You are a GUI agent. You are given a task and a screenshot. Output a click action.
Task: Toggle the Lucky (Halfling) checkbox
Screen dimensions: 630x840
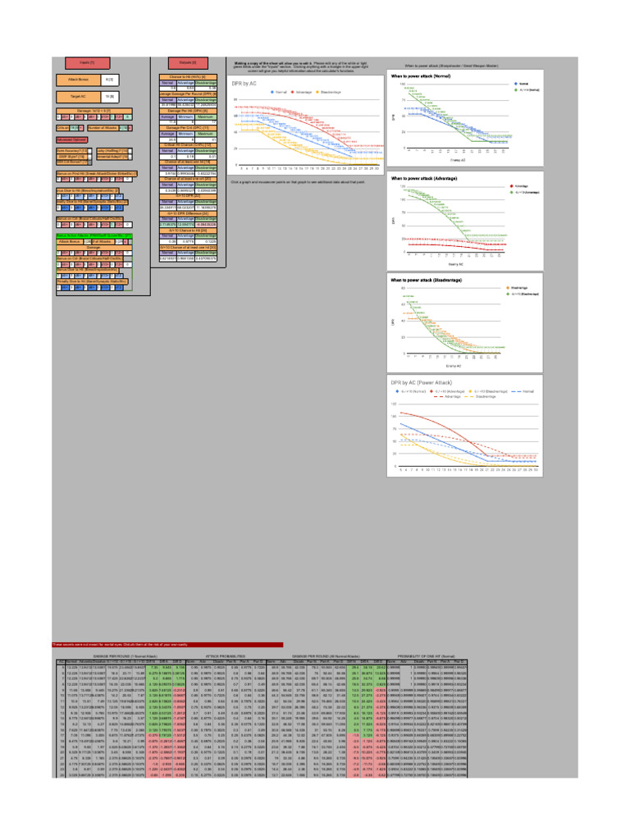tap(130, 151)
